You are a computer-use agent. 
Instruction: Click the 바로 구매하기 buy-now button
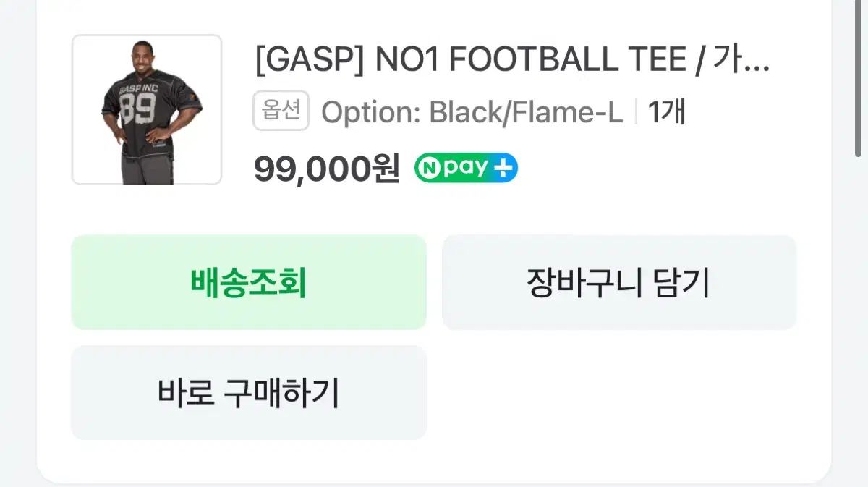point(249,392)
